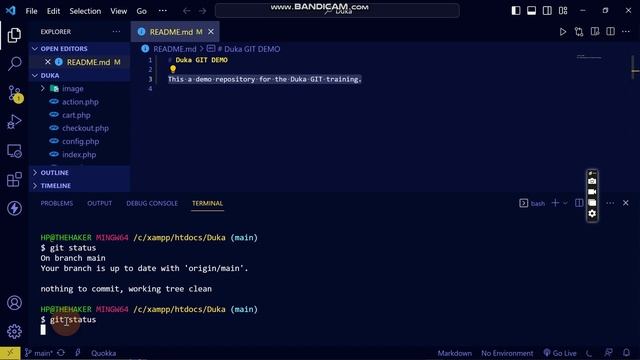Click the main branch status bar item
The width and height of the screenshot is (640, 360).
click(x=38, y=353)
